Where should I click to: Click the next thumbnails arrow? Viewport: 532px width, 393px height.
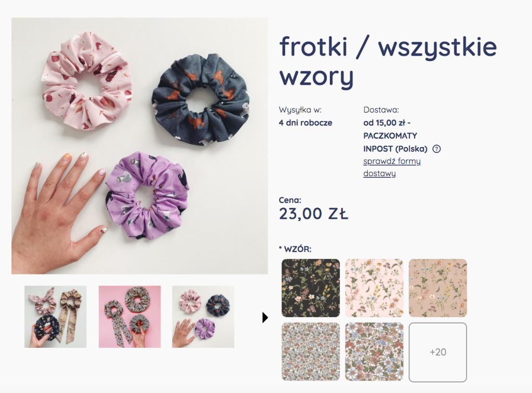(265, 317)
